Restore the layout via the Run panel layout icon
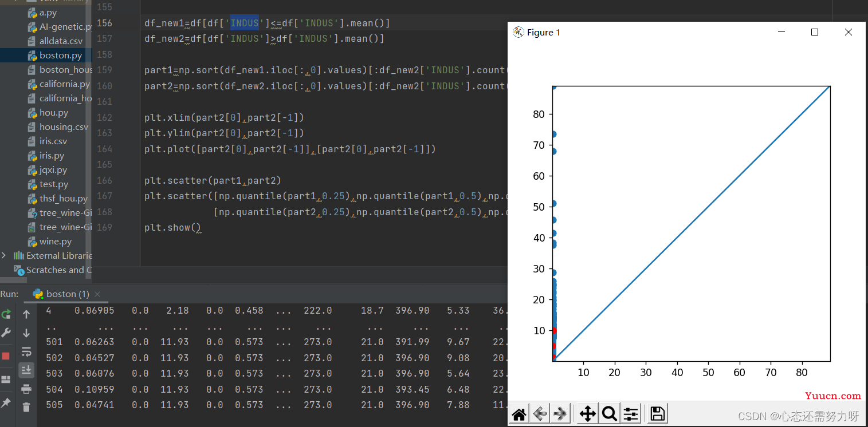 (x=6, y=379)
